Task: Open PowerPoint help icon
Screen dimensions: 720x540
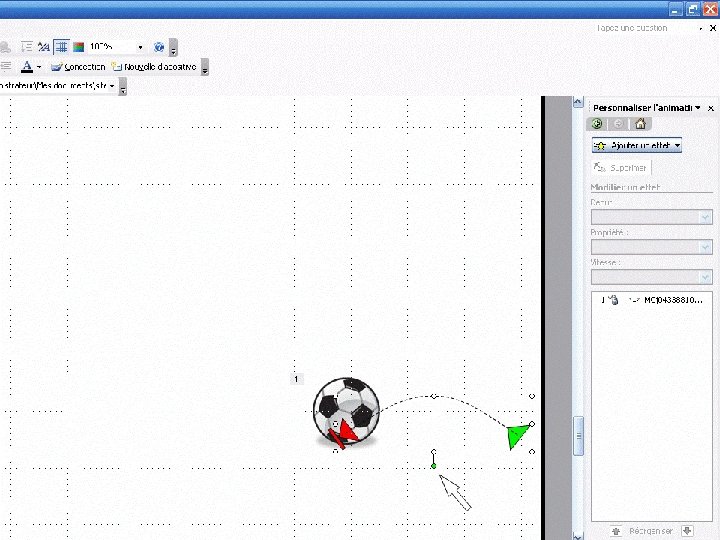Action: pyautogui.click(x=159, y=47)
